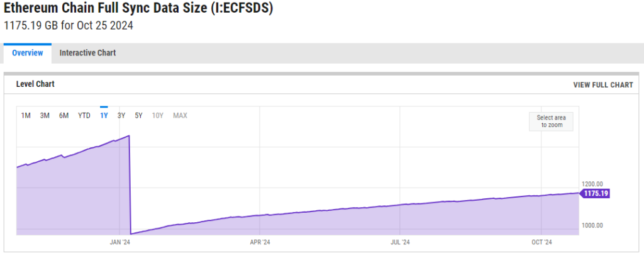Select the 5Y time range
Image resolution: width=644 pixels, height=260 pixels.
pyautogui.click(x=138, y=116)
